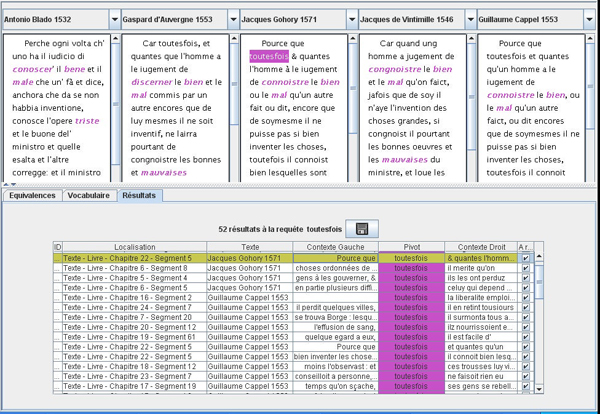This screenshot has height=414, width=600.
Task: Click the Pivot column header
Action: click(411, 246)
